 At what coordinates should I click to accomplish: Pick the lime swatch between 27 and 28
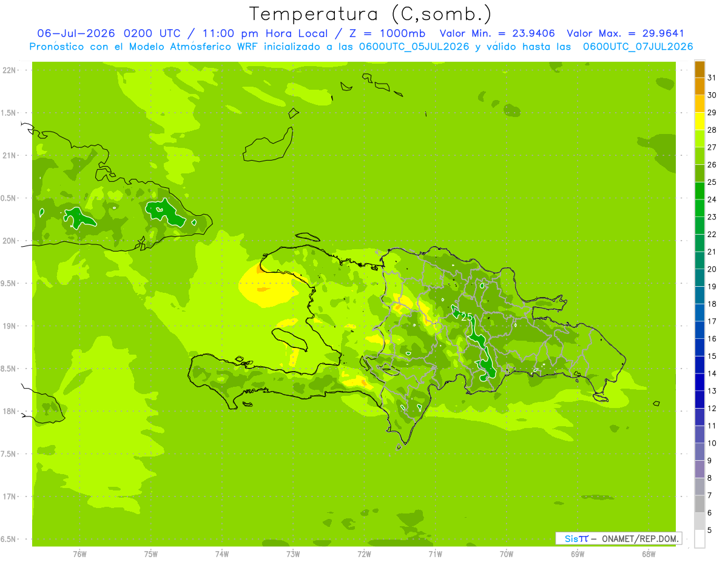699,139
